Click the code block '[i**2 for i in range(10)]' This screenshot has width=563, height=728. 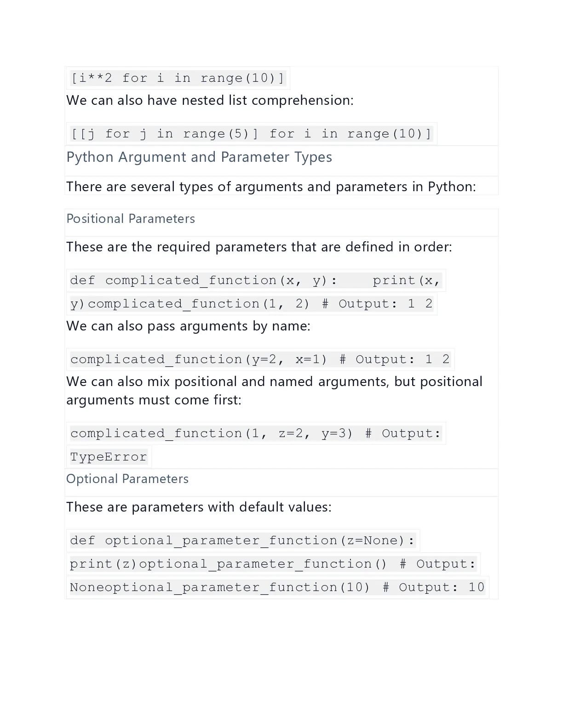[x=178, y=78]
